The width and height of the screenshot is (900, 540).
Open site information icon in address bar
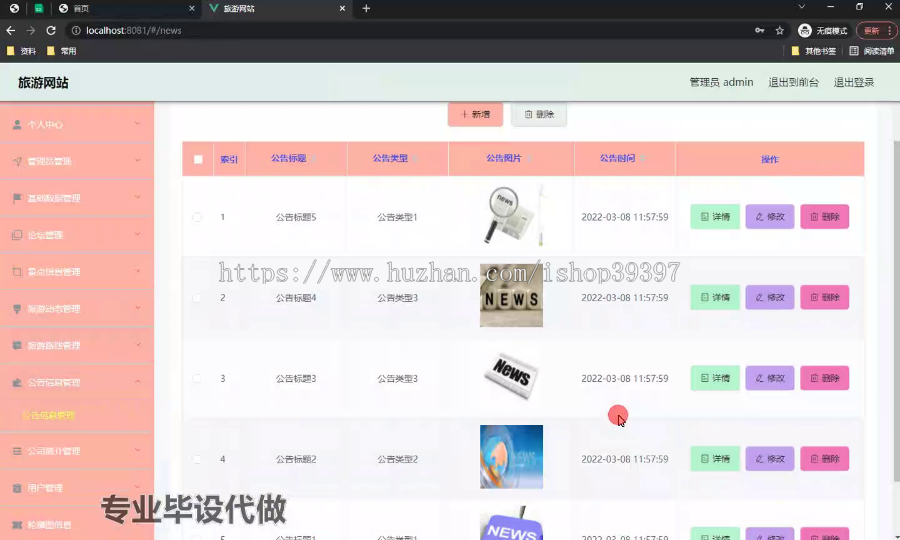tap(76, 30)
